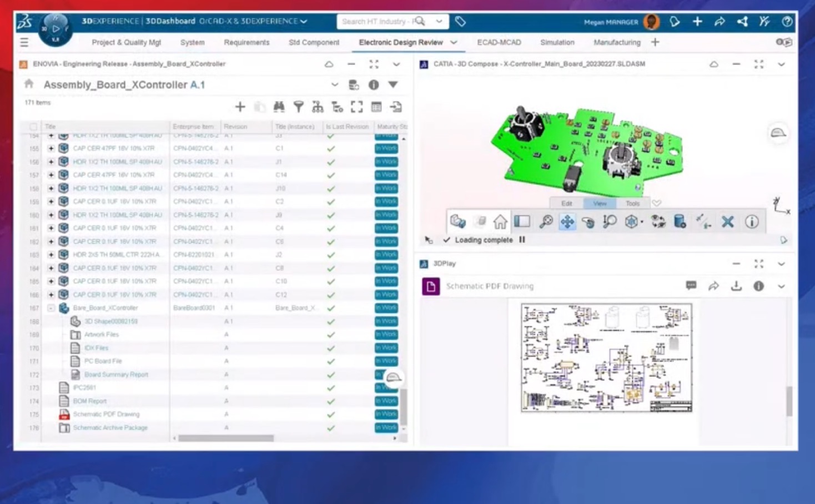The width and height of the screenshot is (815, 504).
Task: Expand row 159 CAP CER 0.1UF
Action: (51, 201)
